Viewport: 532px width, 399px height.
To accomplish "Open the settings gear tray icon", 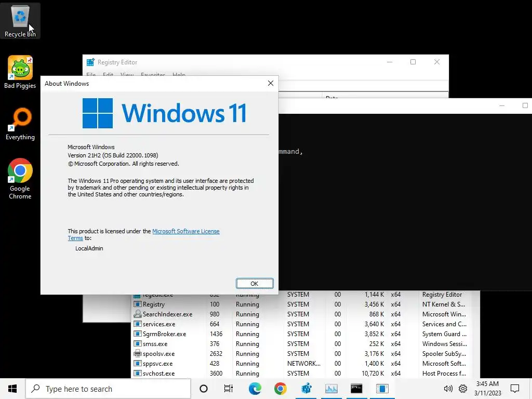I will 463,389.
